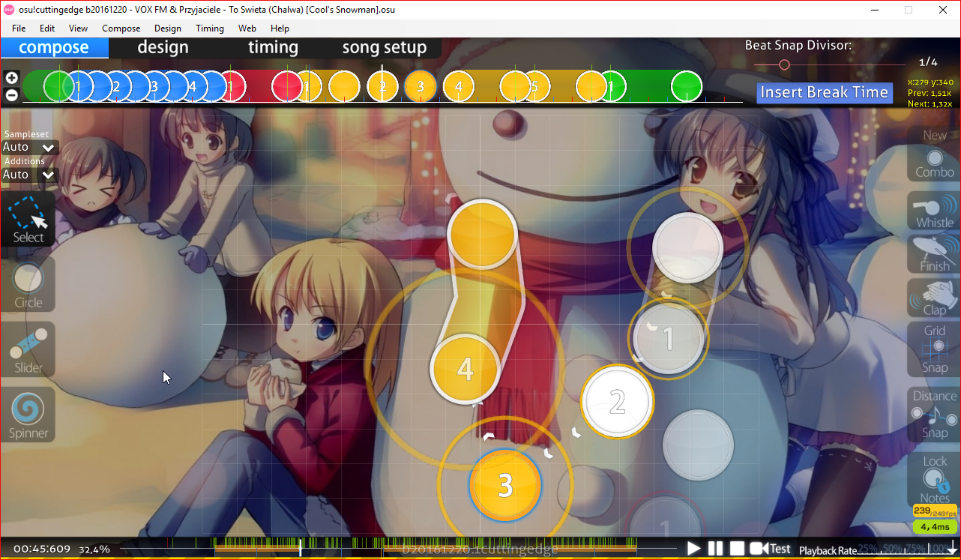Adjust the Beat Snap Divisor slider
This screenshot has height=560, width=961.
pyautogui.click(x=784, y=65)
